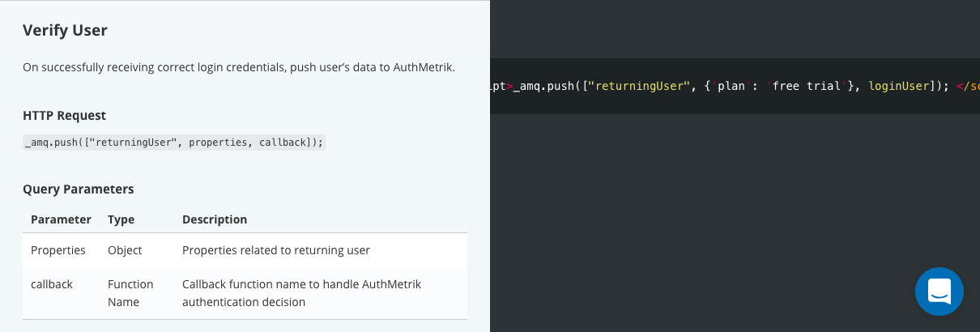The image size is (980, 332).
Task: Select the Object type cell
Action: 125,250
